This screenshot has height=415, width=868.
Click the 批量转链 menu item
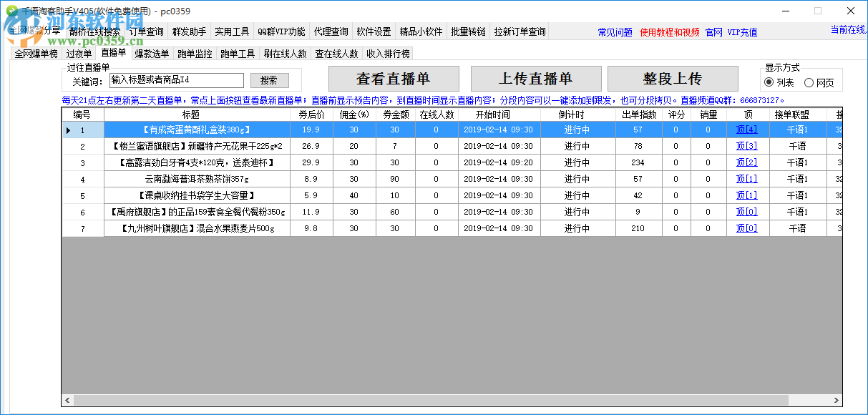(467, 31)
